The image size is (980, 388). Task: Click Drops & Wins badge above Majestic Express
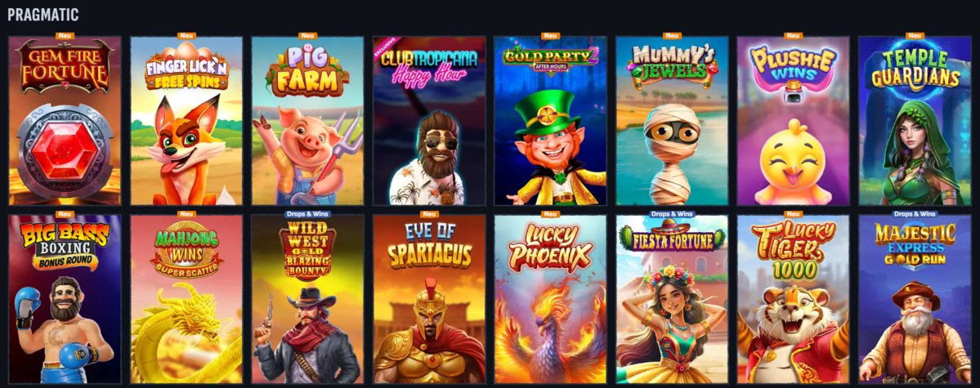click(x=915, y=214)
